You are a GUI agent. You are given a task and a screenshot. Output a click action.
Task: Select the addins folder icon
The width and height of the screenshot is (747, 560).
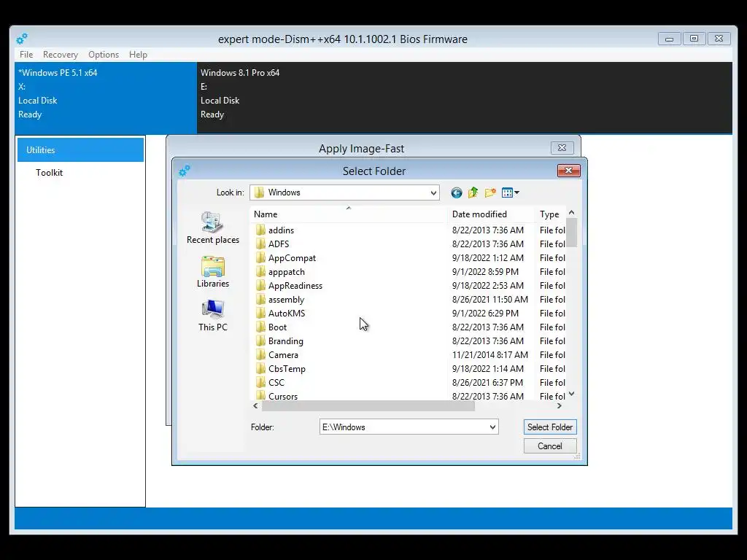point(260,230)
